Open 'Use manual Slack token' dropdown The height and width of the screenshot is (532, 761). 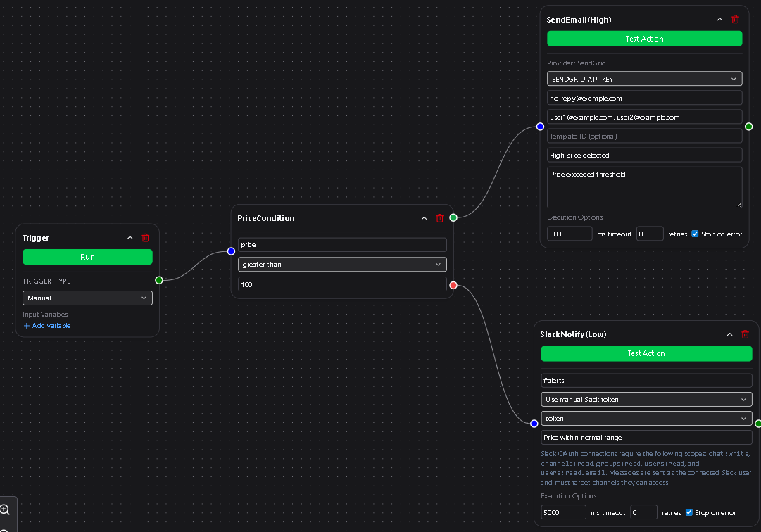click(x=646, y=400)
